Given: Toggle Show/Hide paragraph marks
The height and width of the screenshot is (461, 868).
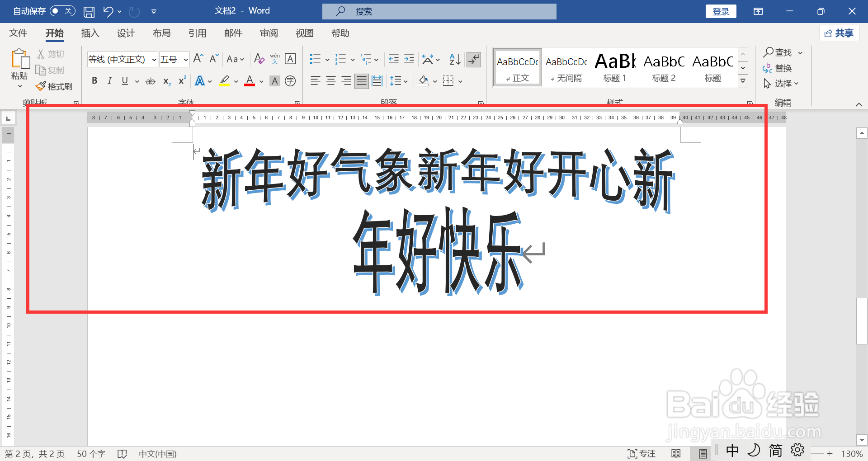Looking at the screenshot, I should tap(473, 59).
